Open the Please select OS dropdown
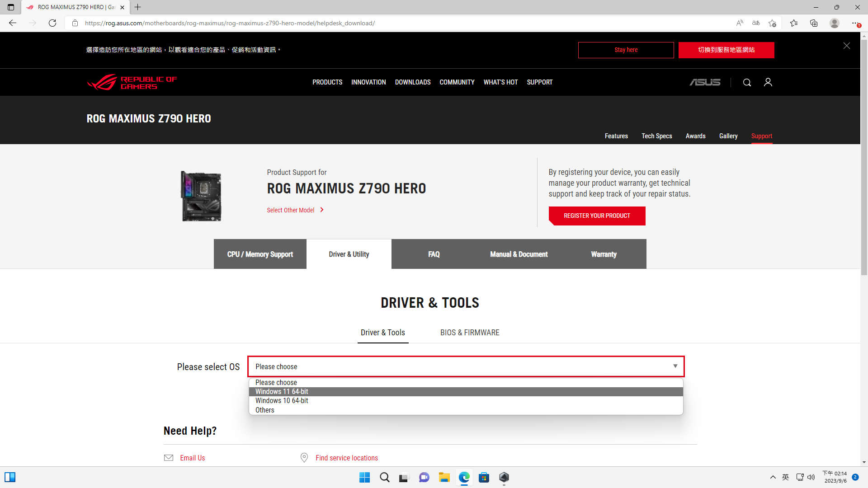The image size is (868, 488). tap(466, 366)
